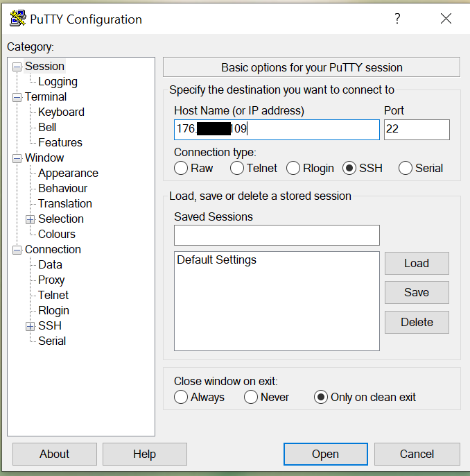Click the Save session button
Image resolution: width=470 pixels, height=476 pixels.
point(417,292)
